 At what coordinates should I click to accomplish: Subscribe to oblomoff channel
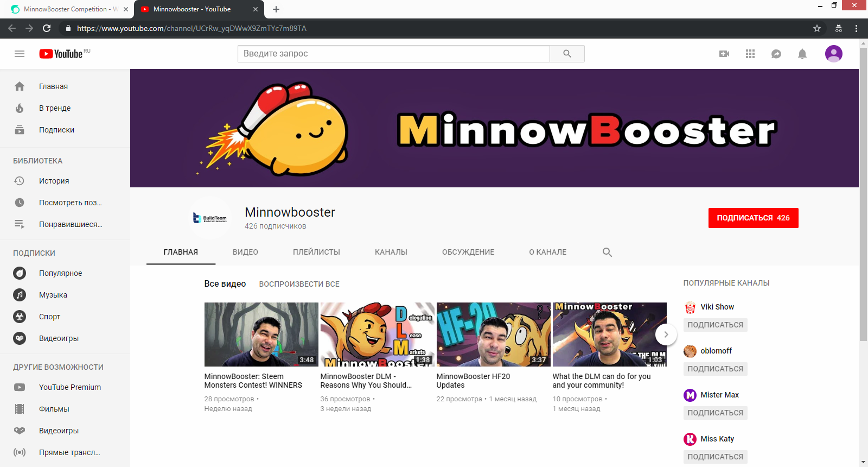[x=715, y=369]
